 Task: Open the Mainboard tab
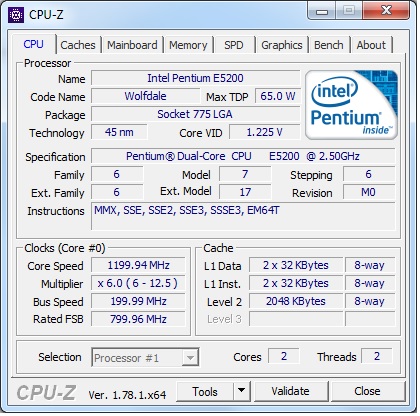pos(132,45)
